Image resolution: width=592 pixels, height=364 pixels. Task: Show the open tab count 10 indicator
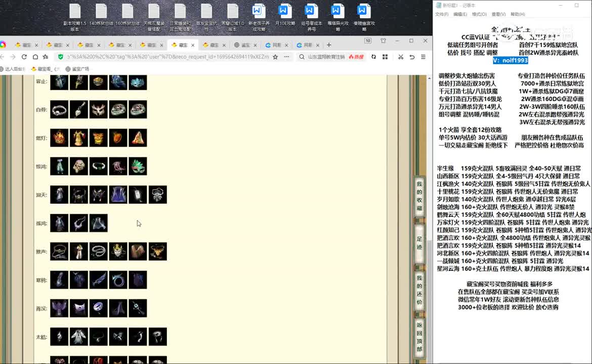[368, 41]
